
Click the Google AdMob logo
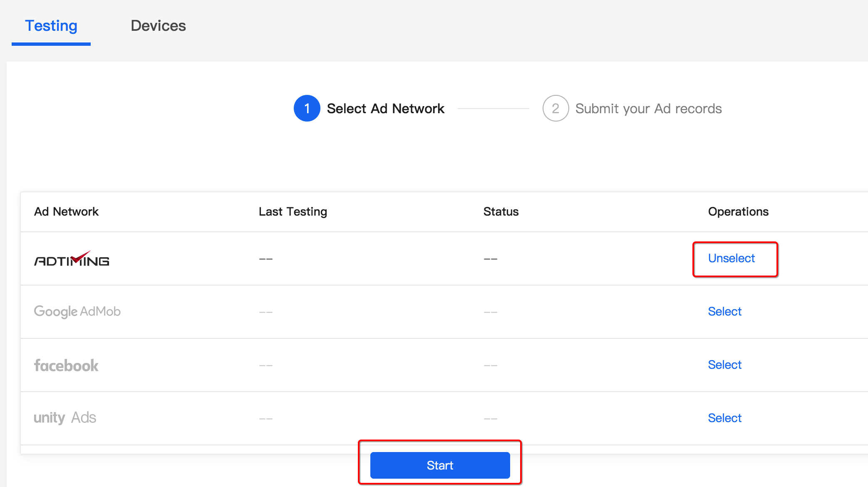(x=77, y=311)
